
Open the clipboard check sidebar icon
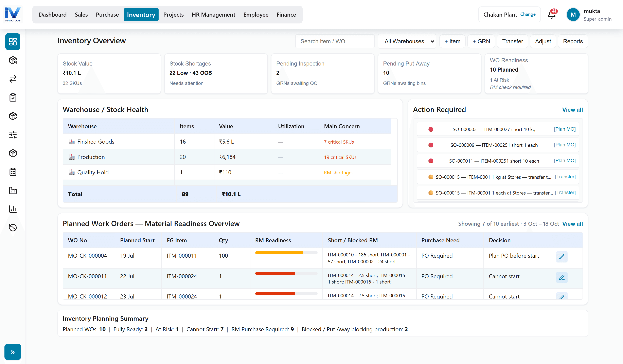click(x=13, y=97)
